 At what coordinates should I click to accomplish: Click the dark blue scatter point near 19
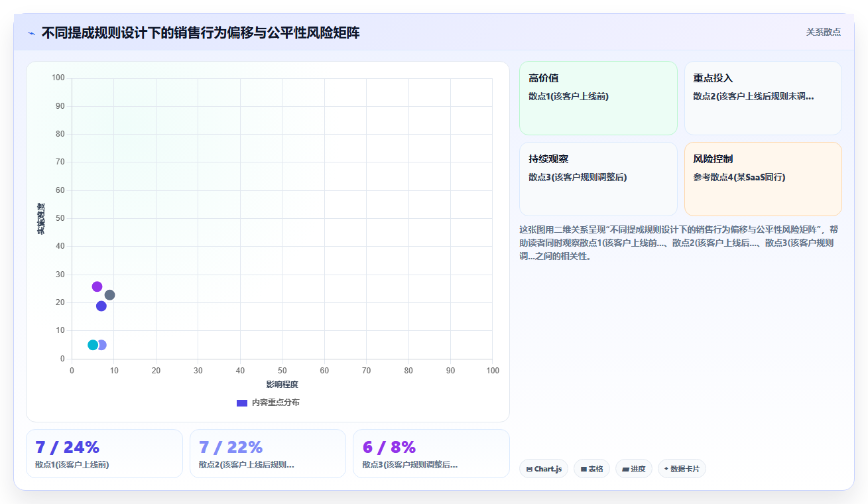point(101,306)
